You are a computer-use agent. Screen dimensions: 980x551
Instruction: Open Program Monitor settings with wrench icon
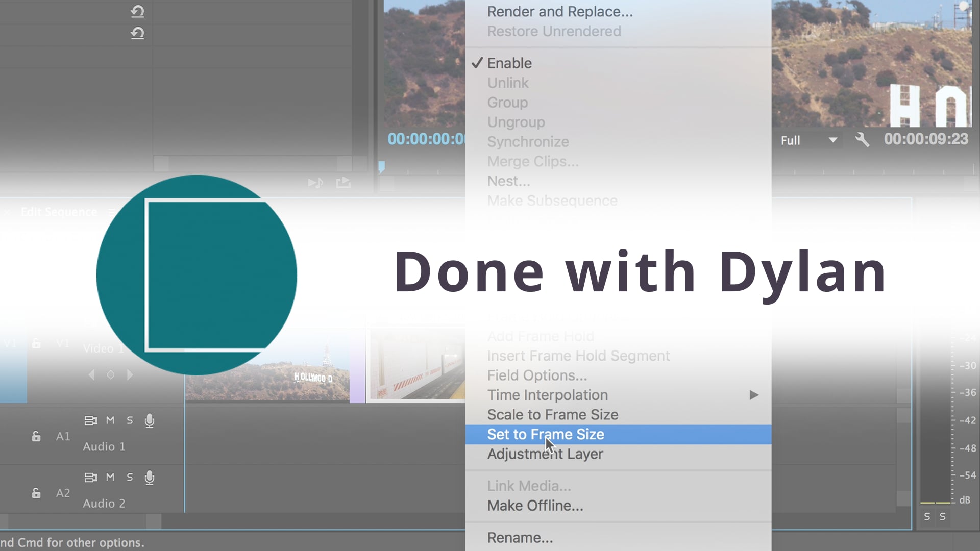click(x=862, y=140)
